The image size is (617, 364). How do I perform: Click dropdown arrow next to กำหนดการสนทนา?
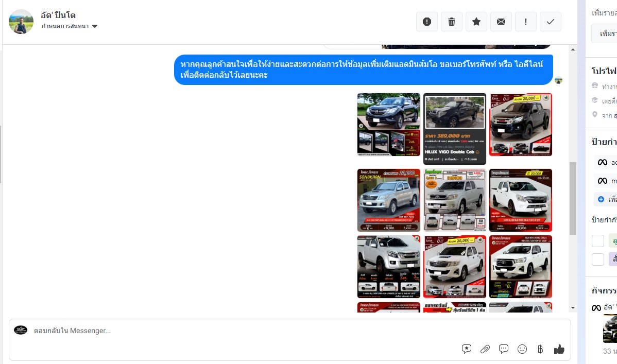94,26
